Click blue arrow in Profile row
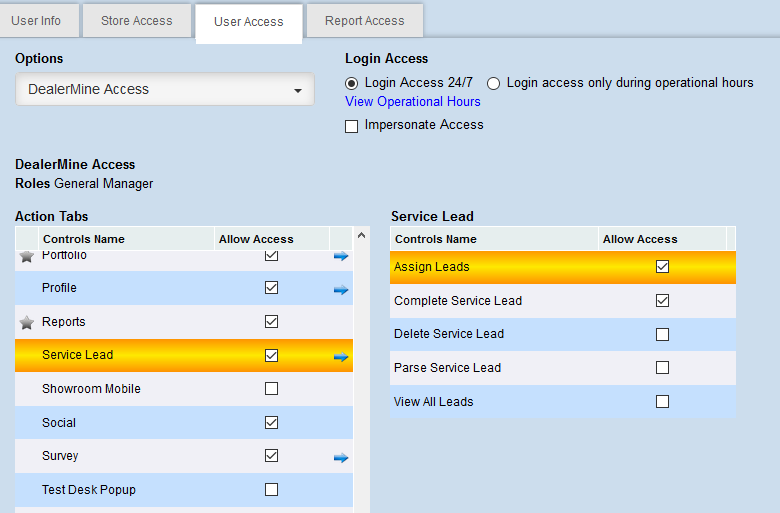 coord(341,290)
